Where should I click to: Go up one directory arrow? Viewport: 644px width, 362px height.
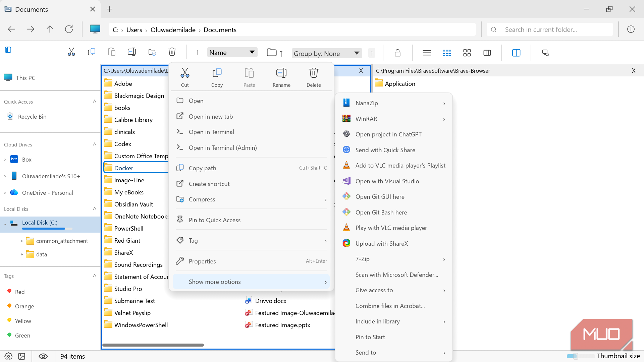50,29
